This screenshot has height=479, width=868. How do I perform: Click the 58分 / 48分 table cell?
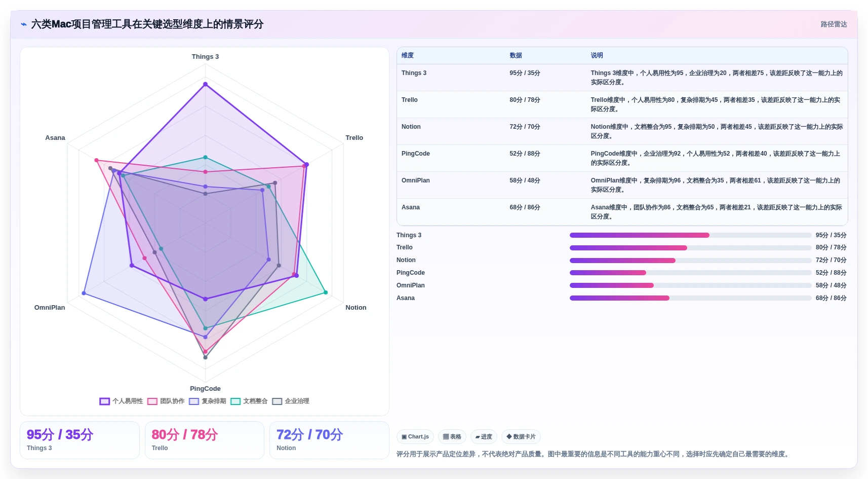coord(525,180)
